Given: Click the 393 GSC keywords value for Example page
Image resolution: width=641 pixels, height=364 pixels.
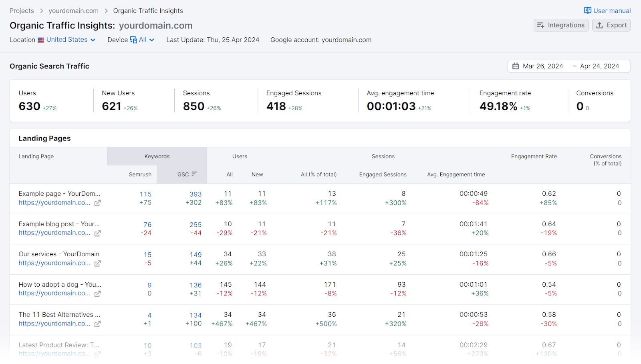Looking at the screenshot, I should 195,194.
